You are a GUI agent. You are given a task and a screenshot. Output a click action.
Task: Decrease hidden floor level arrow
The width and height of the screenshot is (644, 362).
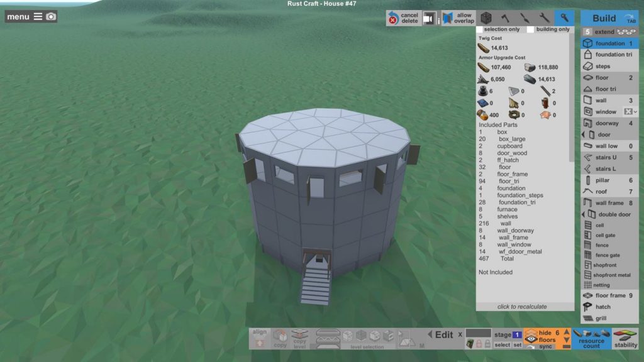pyautogui.click(x=567, y=340)
